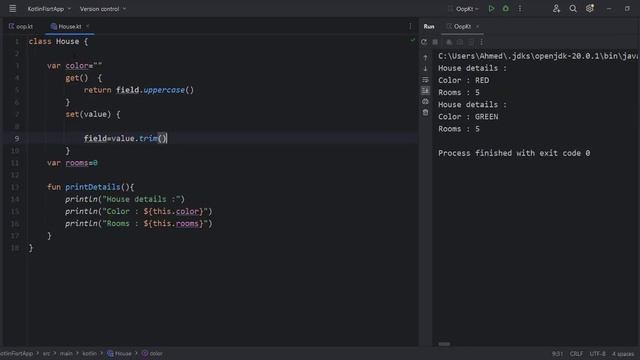
Task: Click the green inspection checkmark in editor
Action: [412, 40]
